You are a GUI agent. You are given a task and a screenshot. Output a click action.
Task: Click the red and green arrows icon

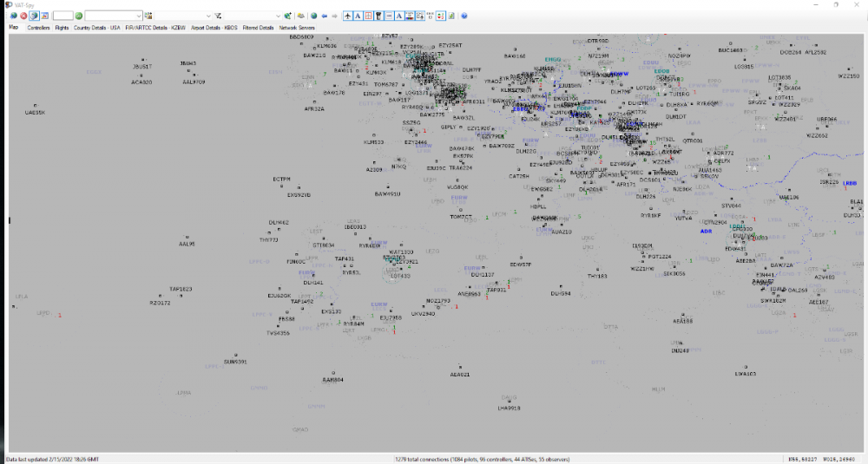click(440, 16)
